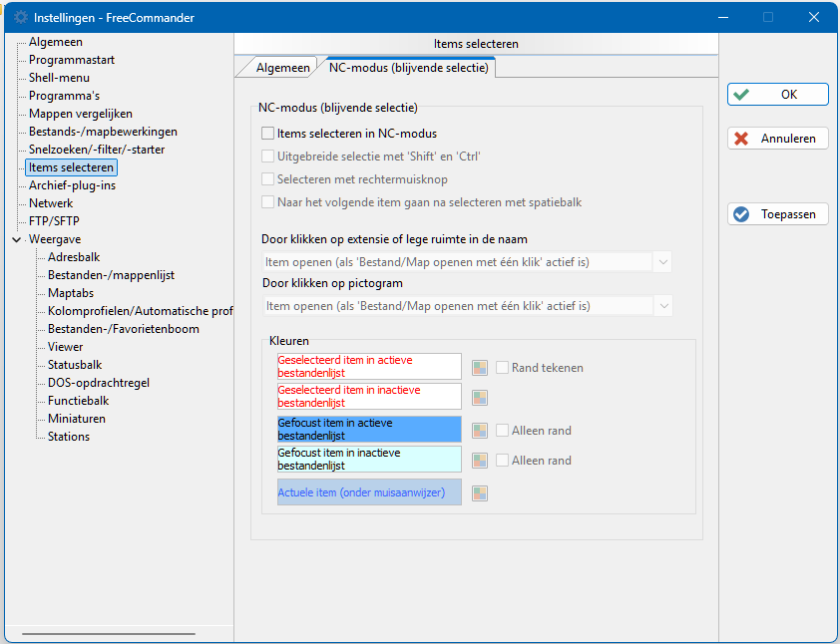Open color picker for focused item in active list
The height and width of the screenshot is (644, 840).
click(480, 431)
